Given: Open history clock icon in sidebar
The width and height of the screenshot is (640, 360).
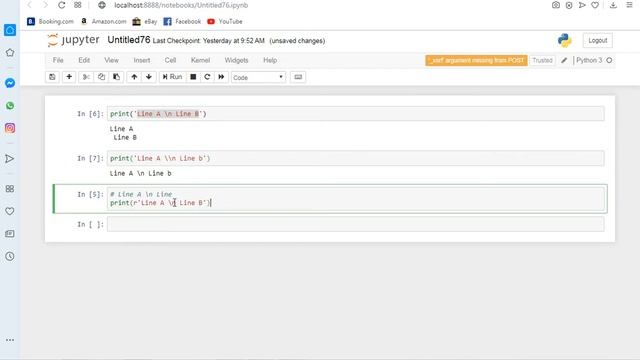Looking at the screenshot, I should click(10, 256).
